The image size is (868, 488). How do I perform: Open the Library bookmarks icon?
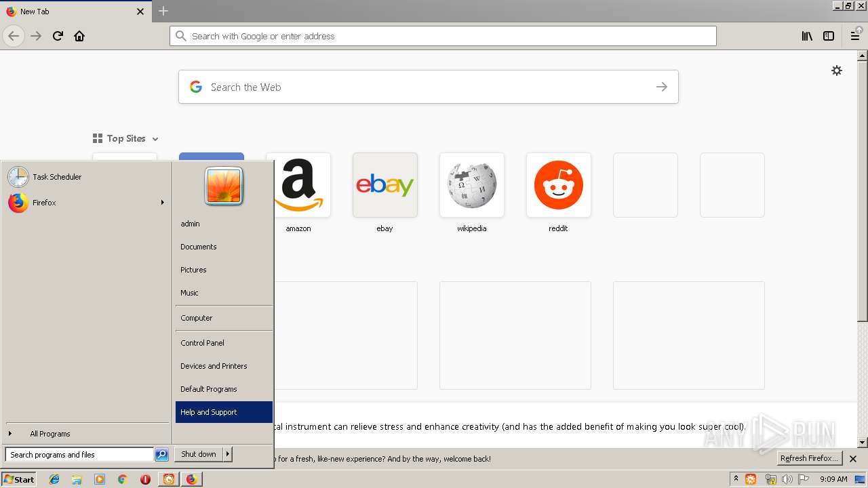[807, 36]
